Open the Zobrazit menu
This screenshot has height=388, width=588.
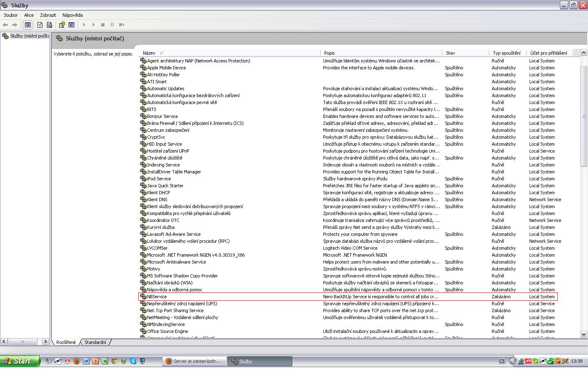coord(48,15)
